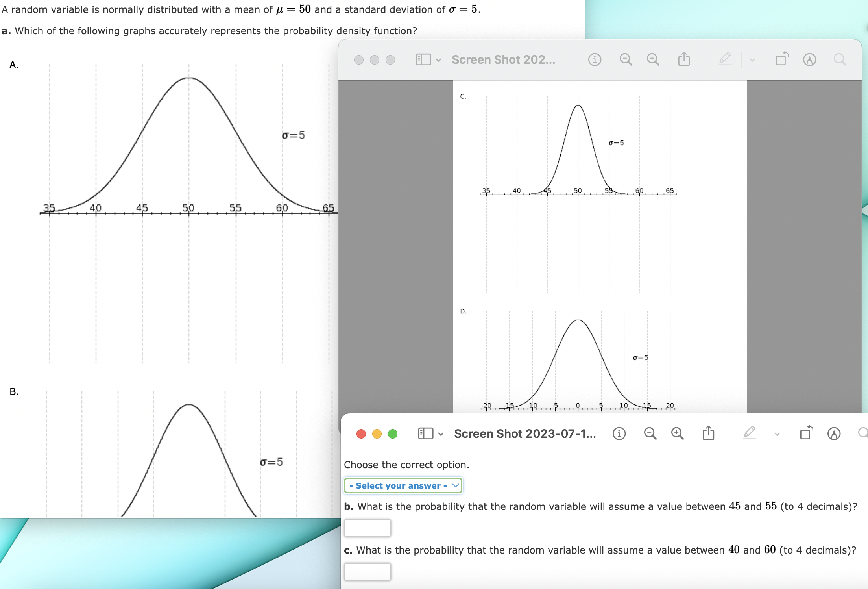Zoom out in the Screen Shot 202 window

[x=625, y=59]
